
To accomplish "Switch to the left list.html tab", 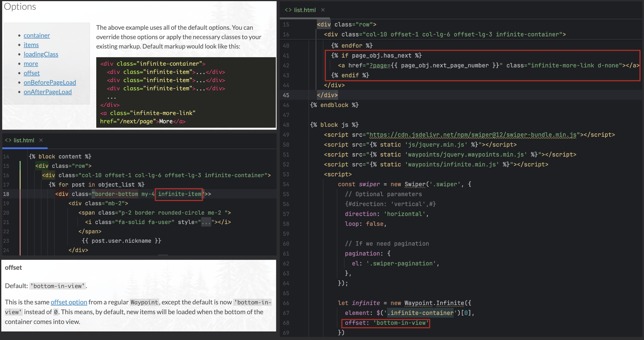I will 24,140.
